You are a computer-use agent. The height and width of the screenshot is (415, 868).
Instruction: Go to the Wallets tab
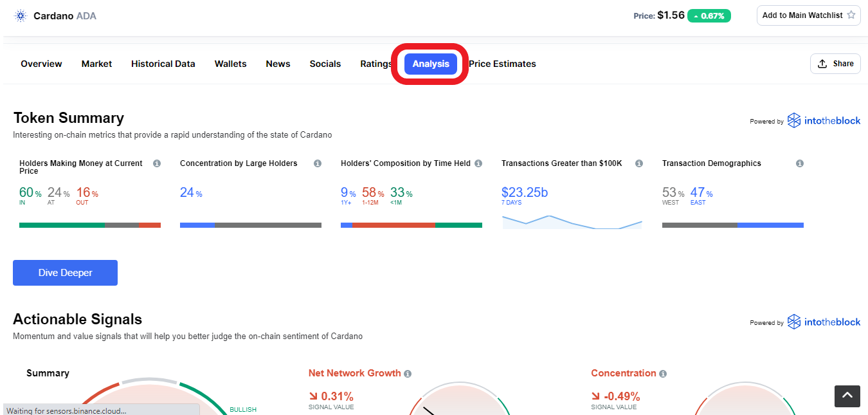point(231,64)
